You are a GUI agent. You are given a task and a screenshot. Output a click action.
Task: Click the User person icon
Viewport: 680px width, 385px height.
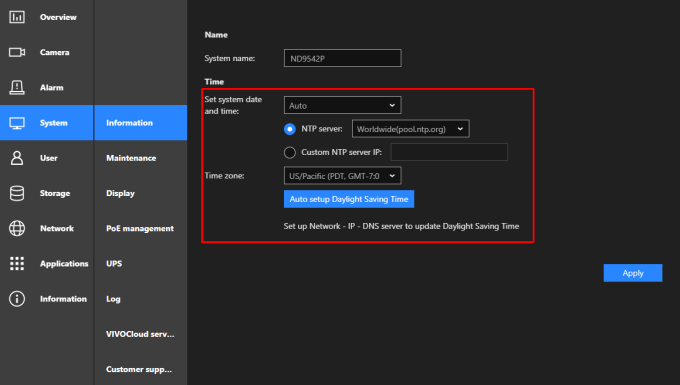(x=17, y=158)
